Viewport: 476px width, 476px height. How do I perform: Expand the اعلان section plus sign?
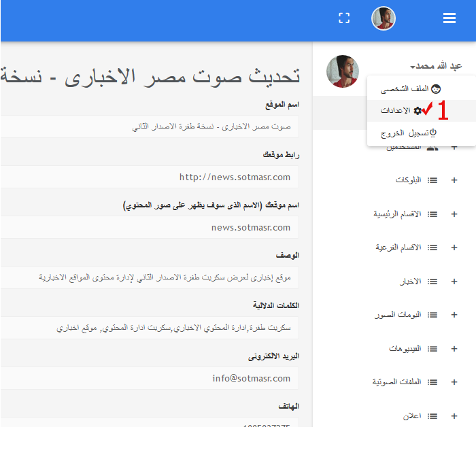(454, 416)
